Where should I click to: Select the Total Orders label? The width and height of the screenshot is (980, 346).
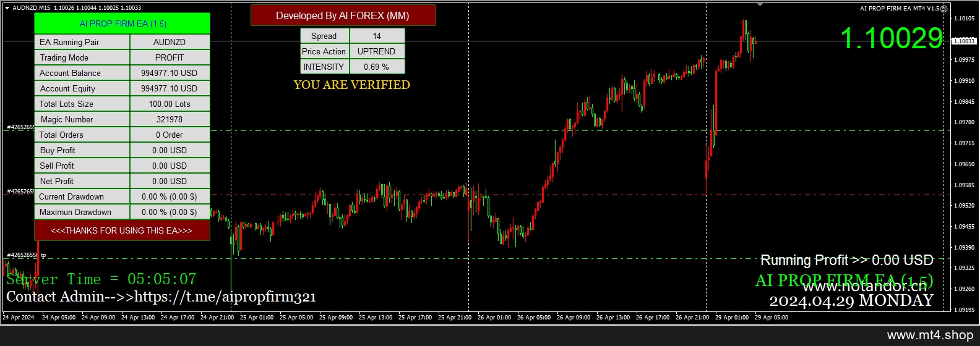coord(82,135)
